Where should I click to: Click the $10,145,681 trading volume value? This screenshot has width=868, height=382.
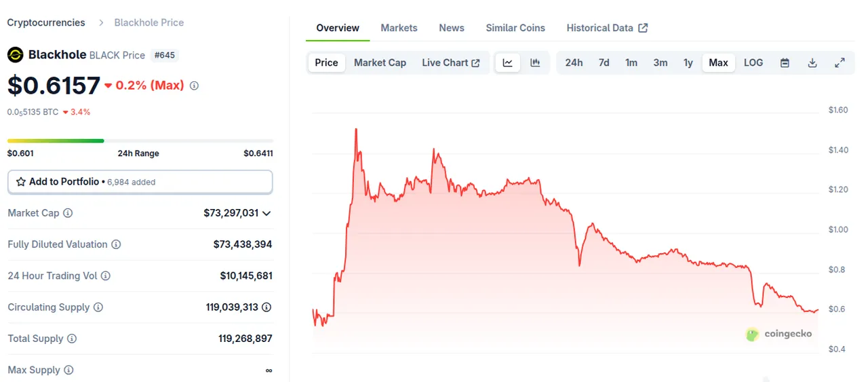[x=246, y=275]
